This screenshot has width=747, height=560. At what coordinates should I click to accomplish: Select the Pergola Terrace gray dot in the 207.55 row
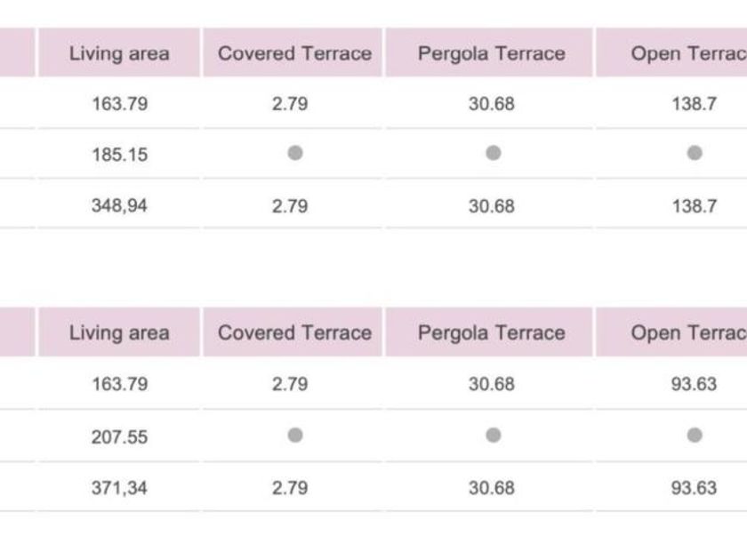coord(493,435)
